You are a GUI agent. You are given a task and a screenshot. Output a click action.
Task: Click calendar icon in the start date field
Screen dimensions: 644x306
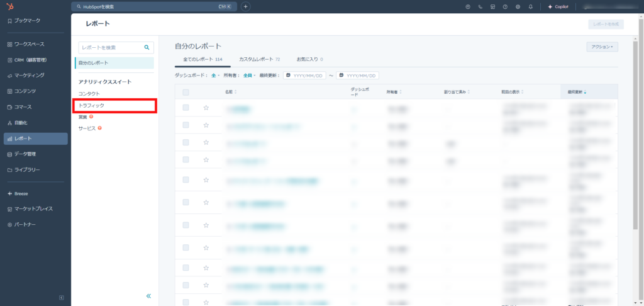pos(288,76)
